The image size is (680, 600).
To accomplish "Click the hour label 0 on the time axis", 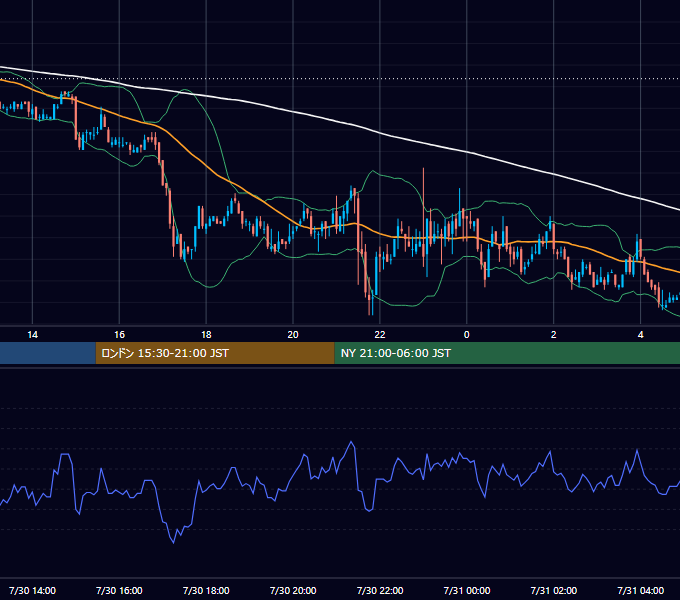I will coord(467,335).
